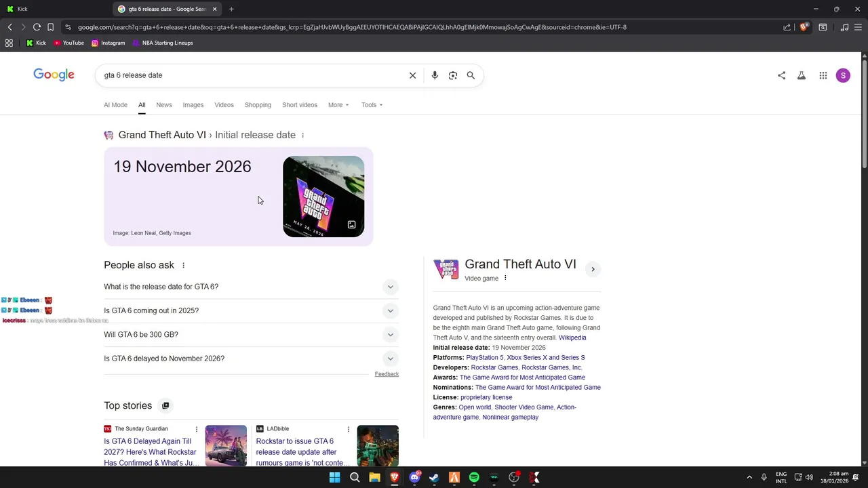
Task: Go back with the browser back arrow
Action: pyautogui.click(x=9, y=27)
